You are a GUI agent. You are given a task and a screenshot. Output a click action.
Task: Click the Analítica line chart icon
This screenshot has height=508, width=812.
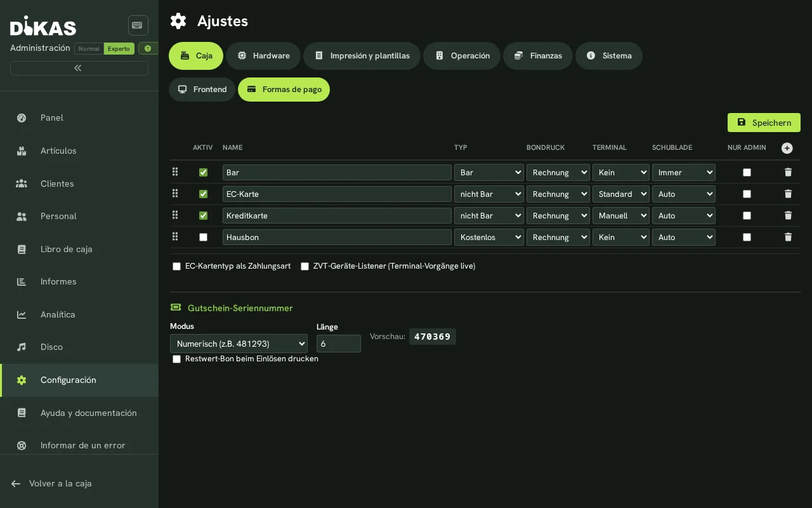[22, 314]
